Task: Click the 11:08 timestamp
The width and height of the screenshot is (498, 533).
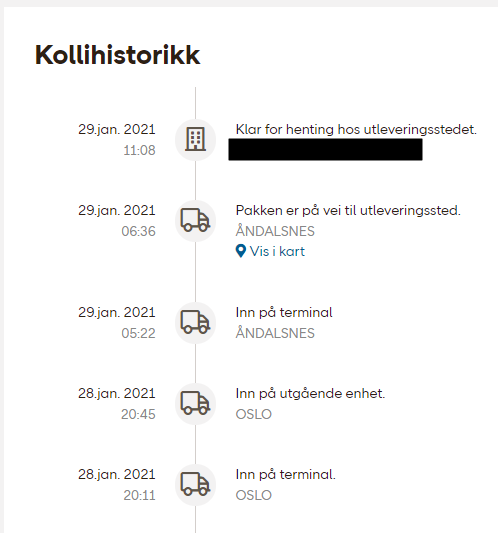Action: (x=139, y=150)
